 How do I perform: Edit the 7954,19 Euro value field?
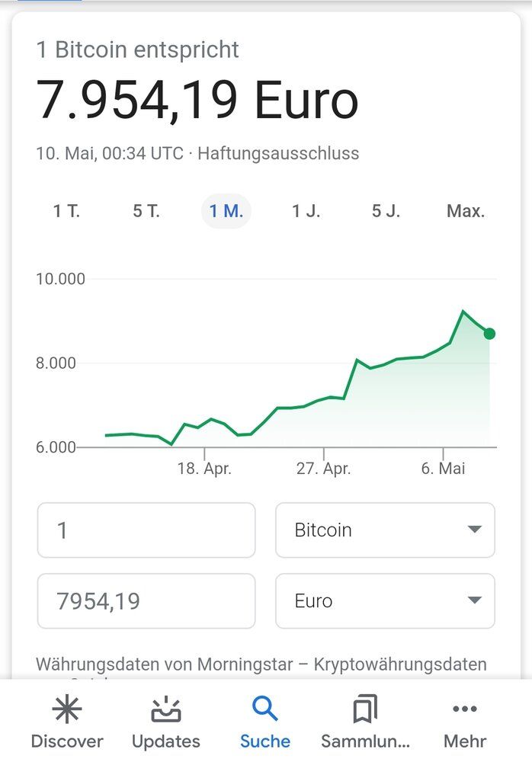[x=146, y=601]
